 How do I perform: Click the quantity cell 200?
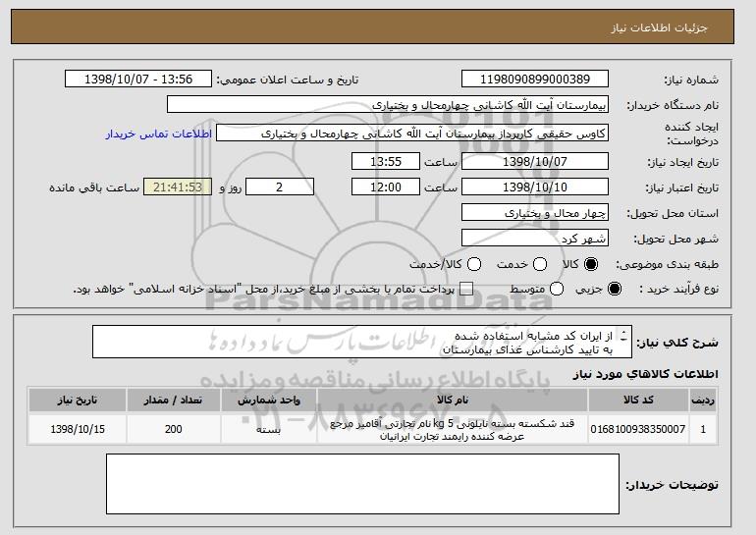(173, 429)
